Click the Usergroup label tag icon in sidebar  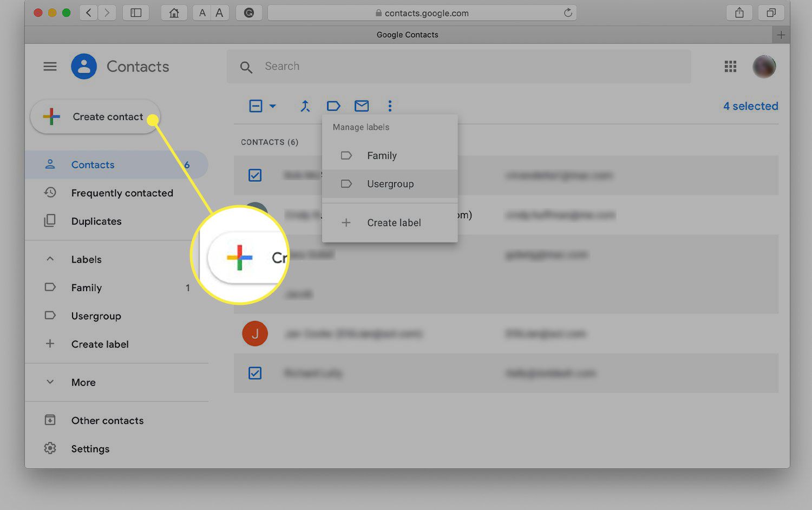50,315
